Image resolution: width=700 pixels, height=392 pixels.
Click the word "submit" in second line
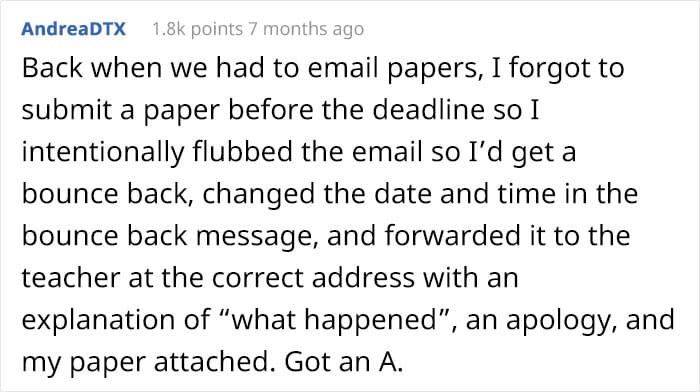66,110
